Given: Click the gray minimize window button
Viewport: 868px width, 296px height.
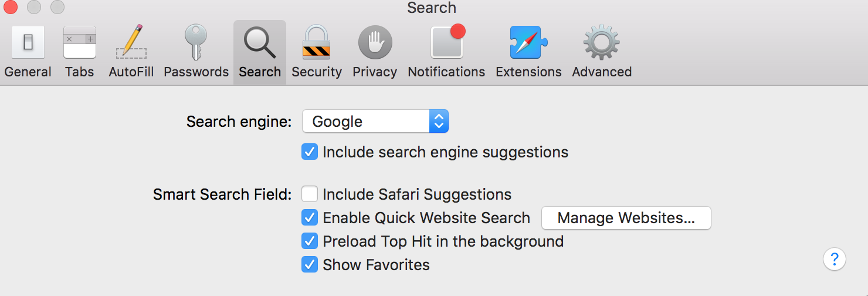Looking at the screenshot, I should pos(34,7).
